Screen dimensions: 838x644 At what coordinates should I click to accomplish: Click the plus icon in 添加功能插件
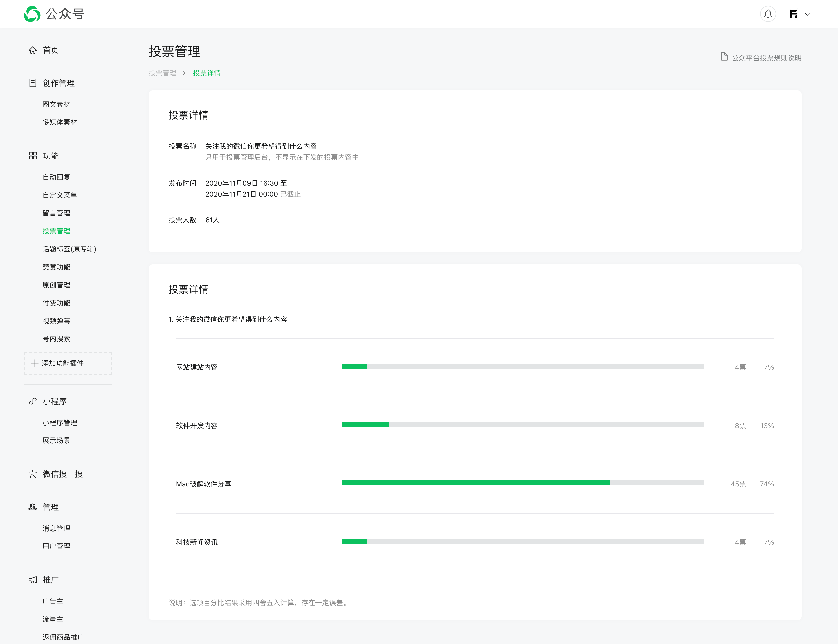(x=35, y=363)
